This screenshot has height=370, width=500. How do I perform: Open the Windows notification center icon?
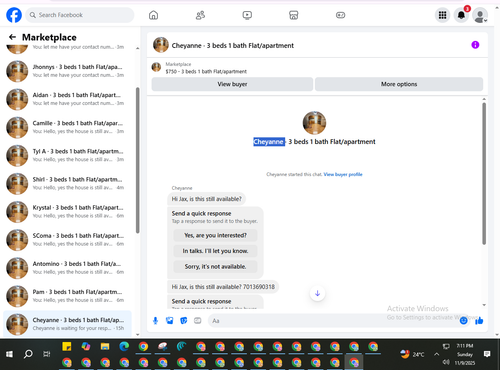click(x=487, y=354)
